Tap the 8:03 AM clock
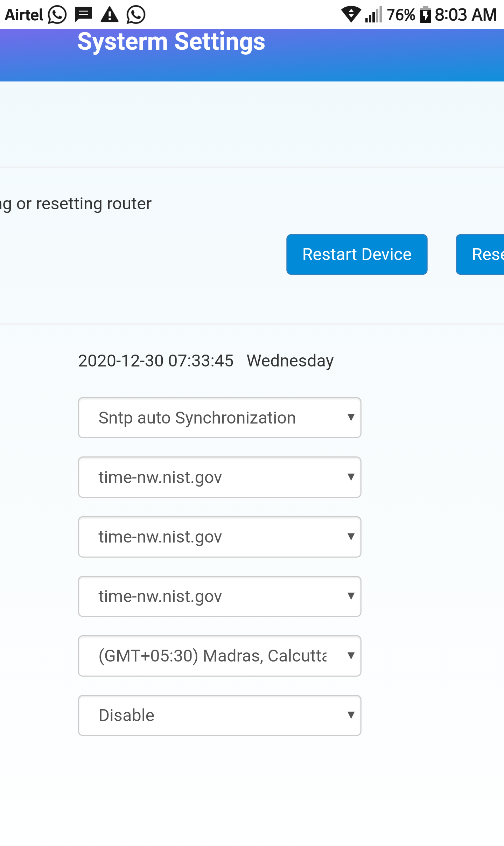 pyautogui.click(x=465, y=15)
